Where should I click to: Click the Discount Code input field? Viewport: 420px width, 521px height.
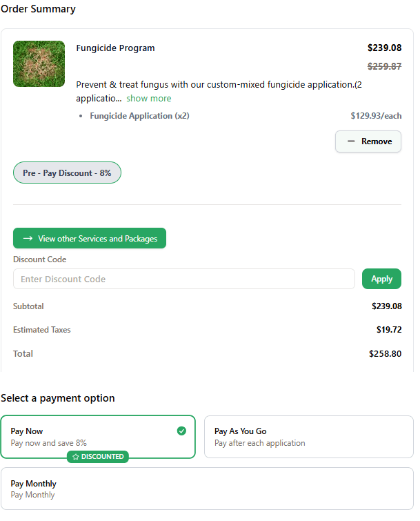(183, 279)
